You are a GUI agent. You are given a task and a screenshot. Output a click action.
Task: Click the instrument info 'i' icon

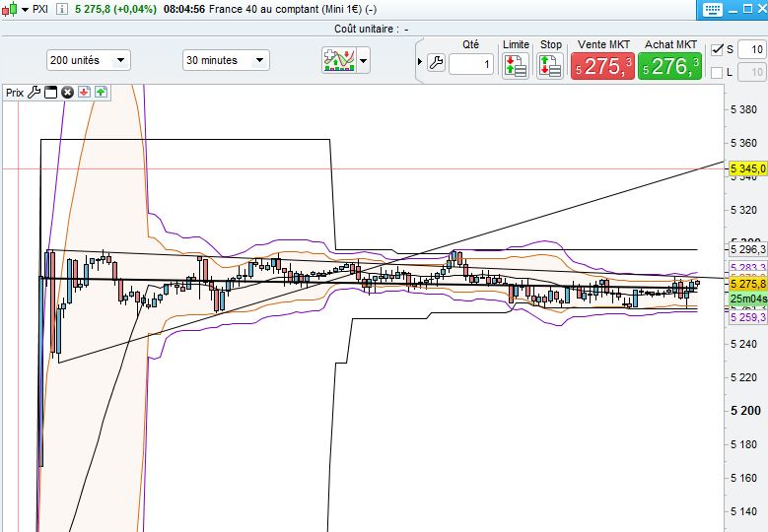pyautogui.click(x=62, y=9)
